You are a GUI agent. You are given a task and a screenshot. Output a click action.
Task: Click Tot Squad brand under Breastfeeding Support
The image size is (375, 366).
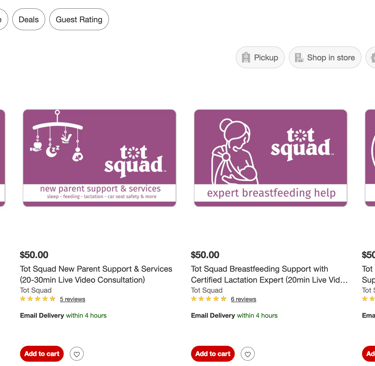tap(207, 290)
